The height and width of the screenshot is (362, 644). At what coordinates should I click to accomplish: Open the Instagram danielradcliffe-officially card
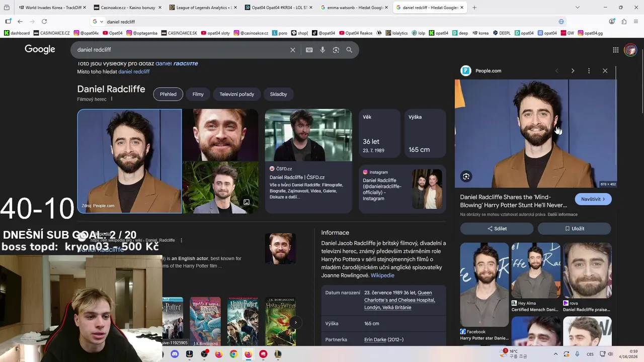click(x=402, y=189)
